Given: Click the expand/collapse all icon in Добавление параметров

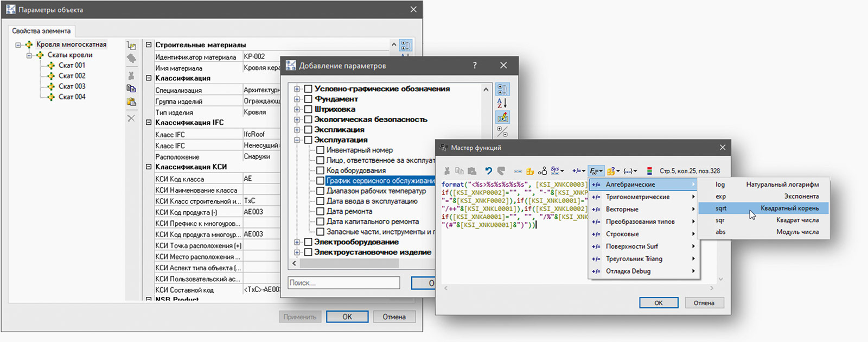Looking at the screenshot, I should tap(502, 131).
